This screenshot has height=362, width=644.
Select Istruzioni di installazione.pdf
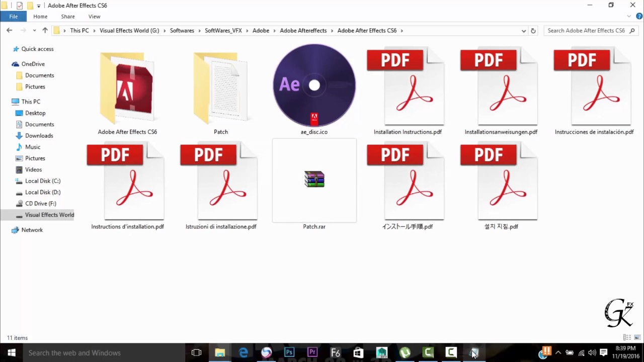tap(221, 186)
